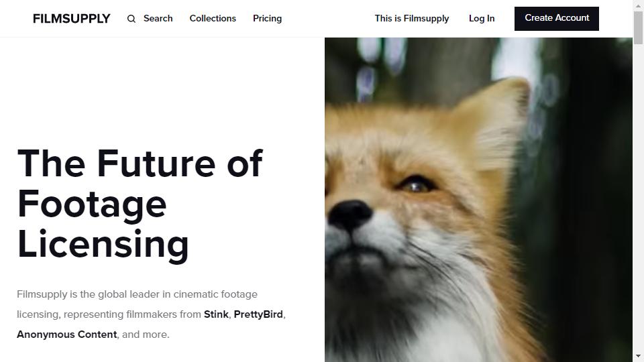
Task: Click the Create Account button
Action: click(557, 19)
